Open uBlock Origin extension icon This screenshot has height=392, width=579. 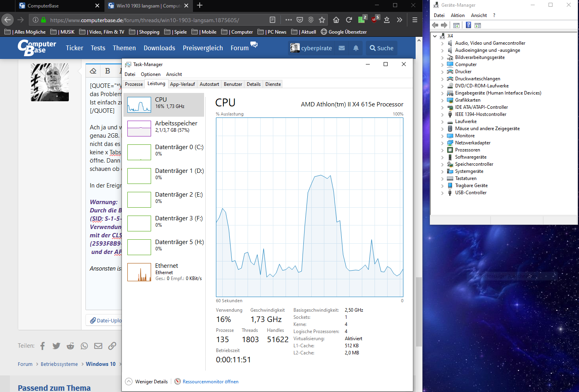(374, 20)
